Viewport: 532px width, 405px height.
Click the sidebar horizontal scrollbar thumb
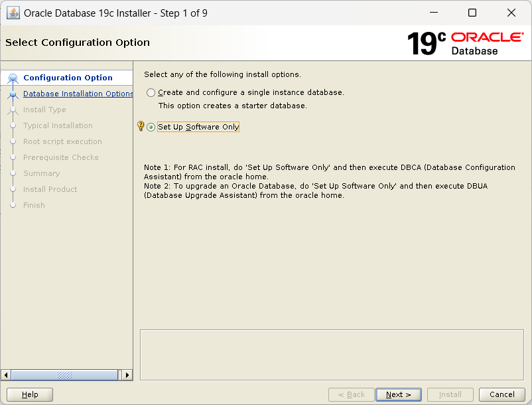click(64, 375)
